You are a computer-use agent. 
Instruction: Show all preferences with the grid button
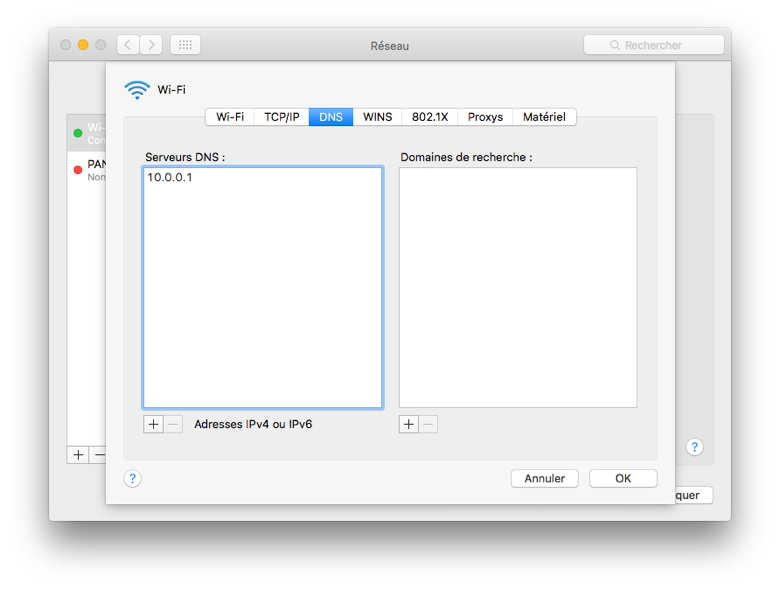pyautogui.click(x=186, y=45)
